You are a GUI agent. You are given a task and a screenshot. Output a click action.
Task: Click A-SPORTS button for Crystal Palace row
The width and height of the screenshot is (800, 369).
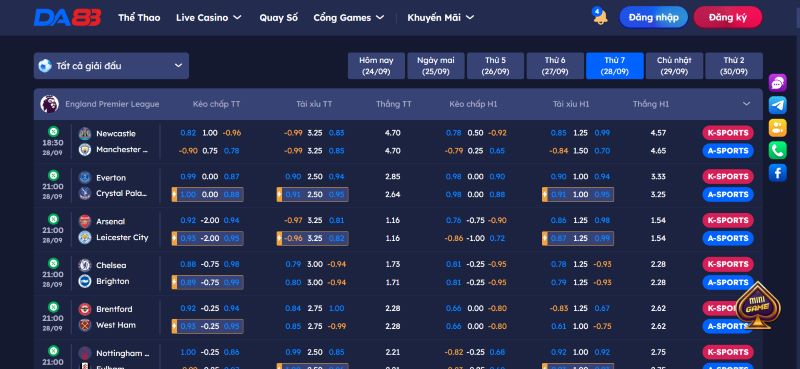tap(728, 194)
